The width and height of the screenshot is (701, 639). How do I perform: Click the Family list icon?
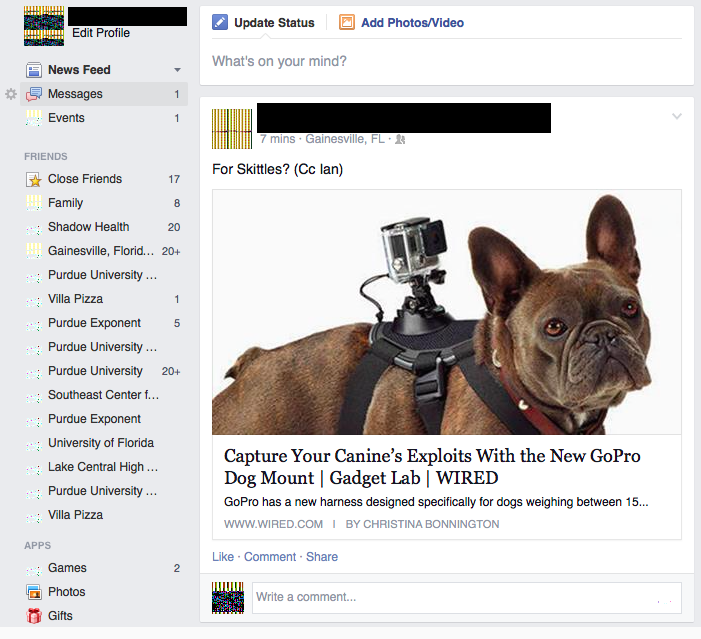pyautogui.click(x=34, y=203)
